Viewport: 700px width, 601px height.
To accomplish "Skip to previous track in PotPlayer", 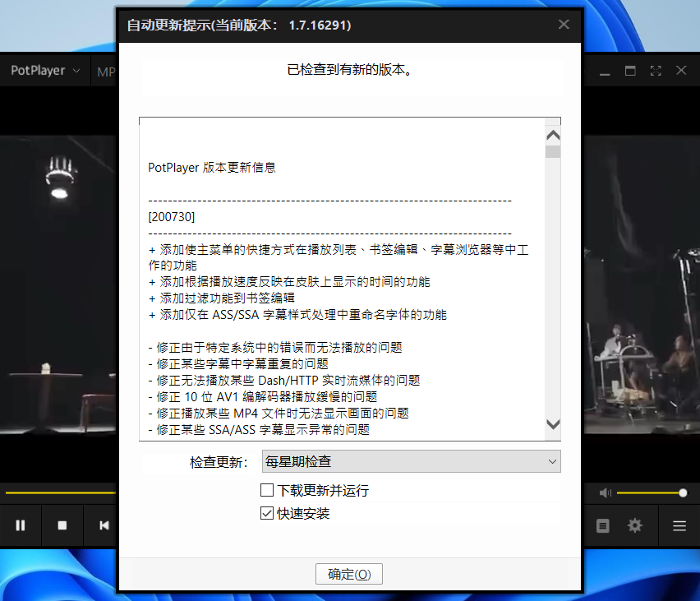I will tap(104, 525).
